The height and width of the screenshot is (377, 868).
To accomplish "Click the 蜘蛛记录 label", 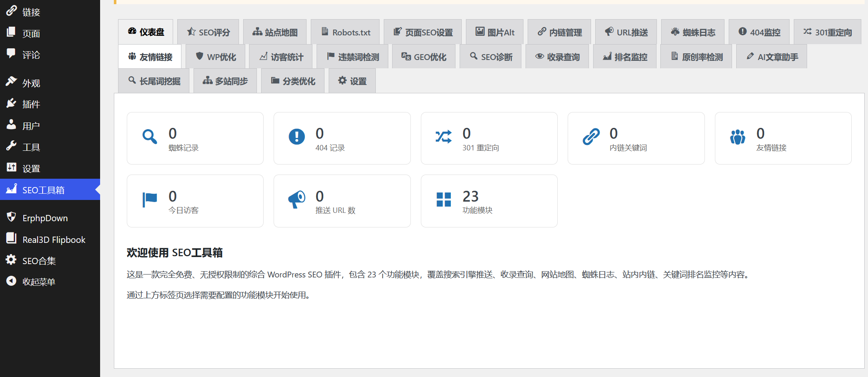I will (184, 148).
